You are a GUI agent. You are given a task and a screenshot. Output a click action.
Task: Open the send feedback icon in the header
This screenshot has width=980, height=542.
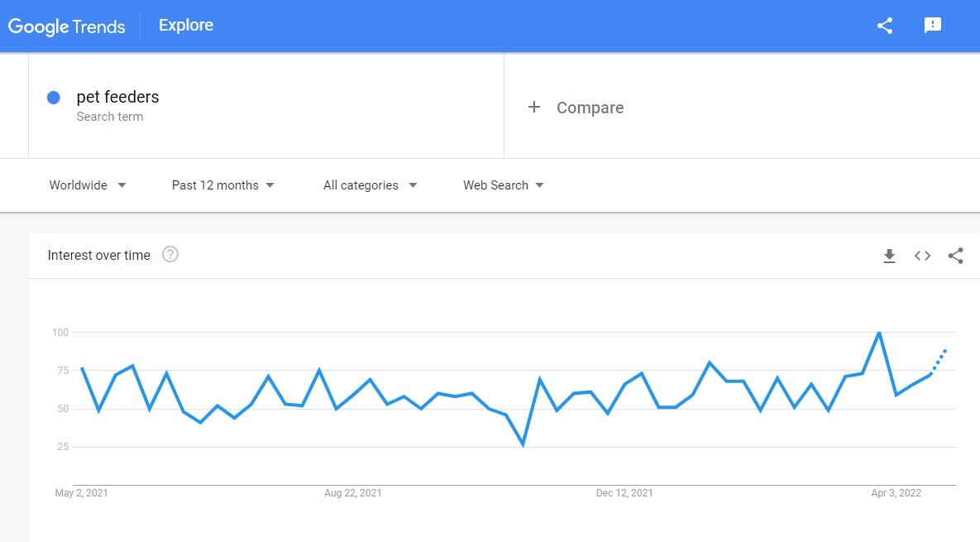coord(933,25)
